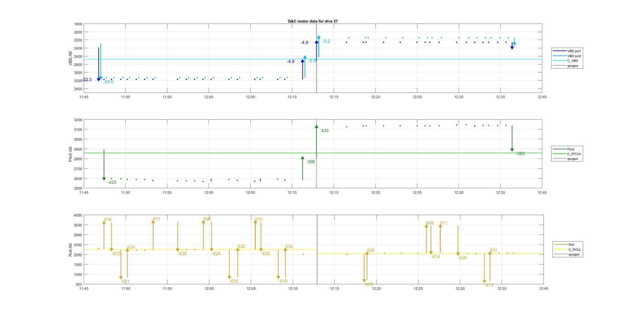Click the -613 annotation in Roll plot

tap(489, 285)
